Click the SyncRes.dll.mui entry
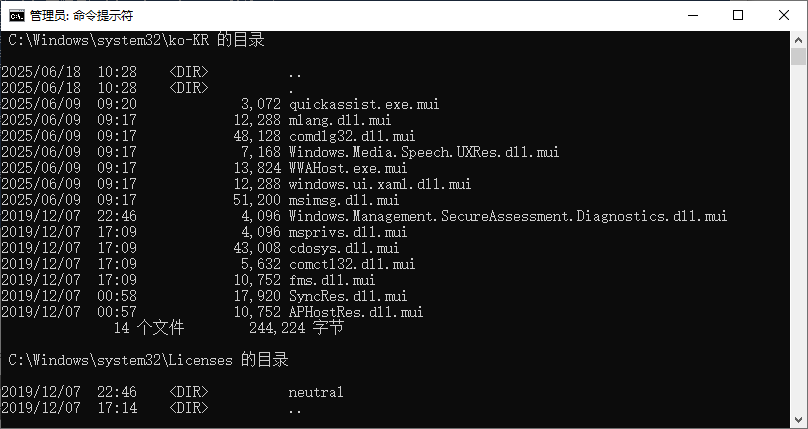The width and height of the screenshot is (808, 429). coord(347,296)
